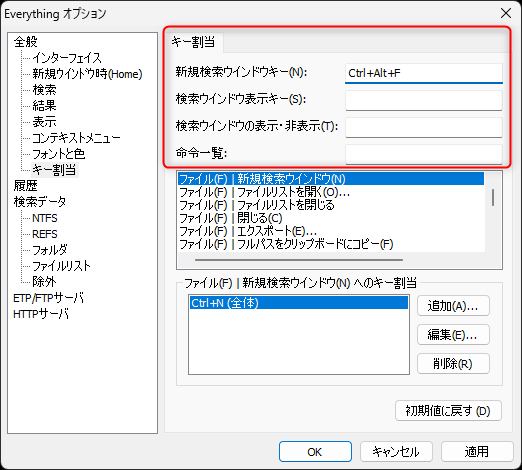Open HTTPサーバ settings
This screenshot has height=470, width=522.
(41, 314)
